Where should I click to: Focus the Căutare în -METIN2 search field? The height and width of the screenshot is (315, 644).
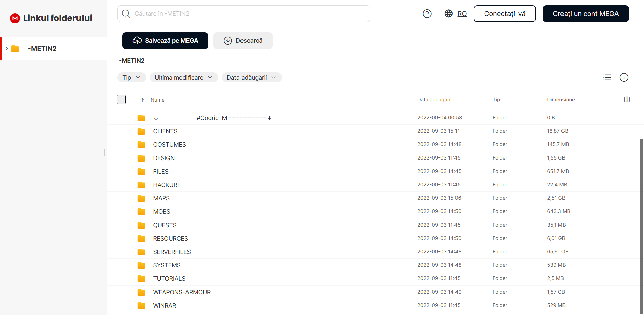click(244, 14)
